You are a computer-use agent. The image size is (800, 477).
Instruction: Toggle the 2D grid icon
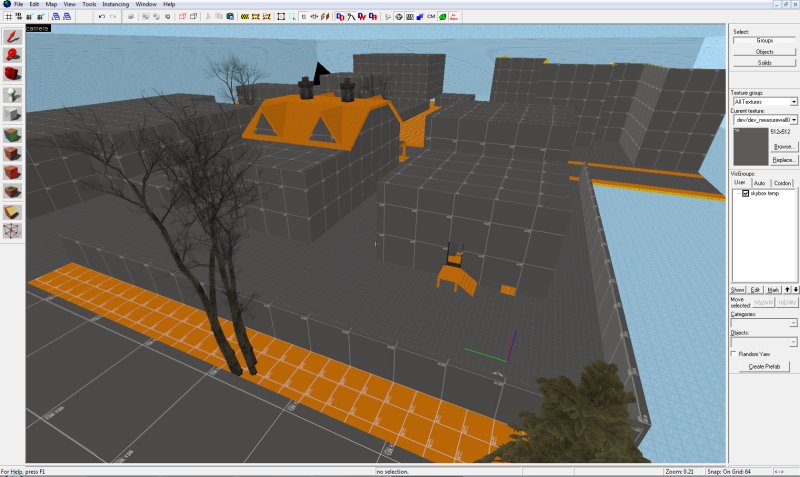click(x=8, y=16)
